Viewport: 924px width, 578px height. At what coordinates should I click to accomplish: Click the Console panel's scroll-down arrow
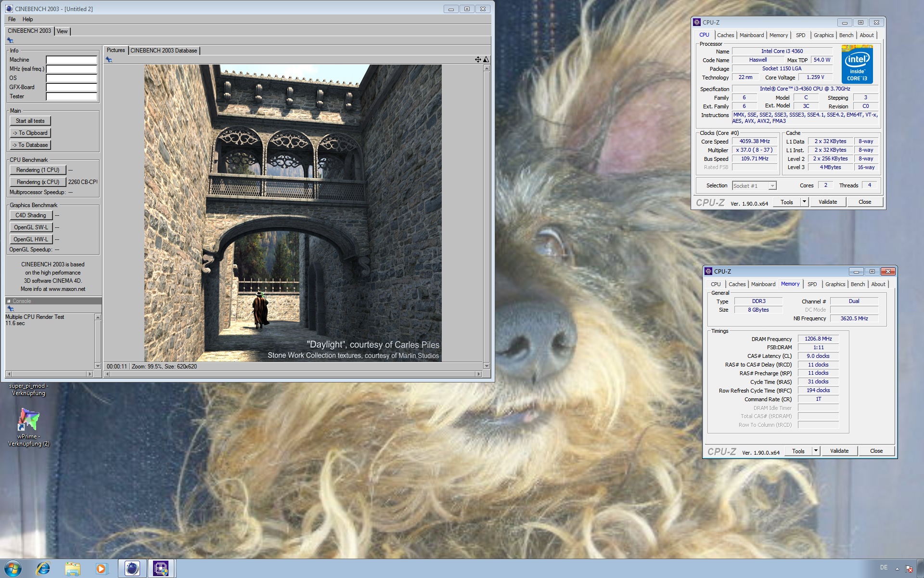pos(98,366)
